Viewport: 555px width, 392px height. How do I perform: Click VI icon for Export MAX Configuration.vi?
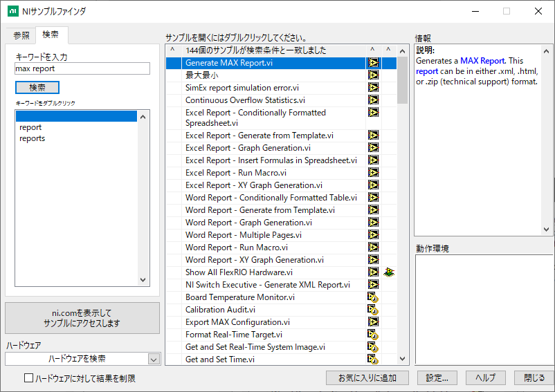click(373, 321)
